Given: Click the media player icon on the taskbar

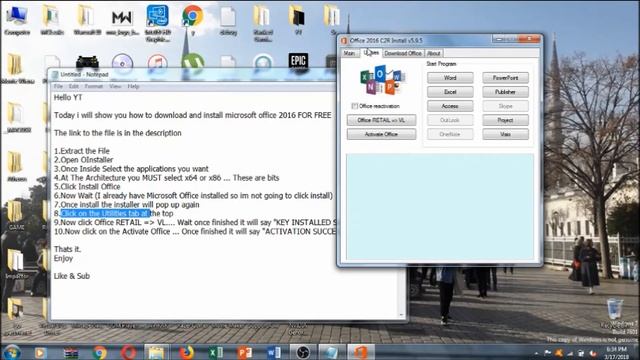Looking at the screenshot, I should [x=40, y=352].
